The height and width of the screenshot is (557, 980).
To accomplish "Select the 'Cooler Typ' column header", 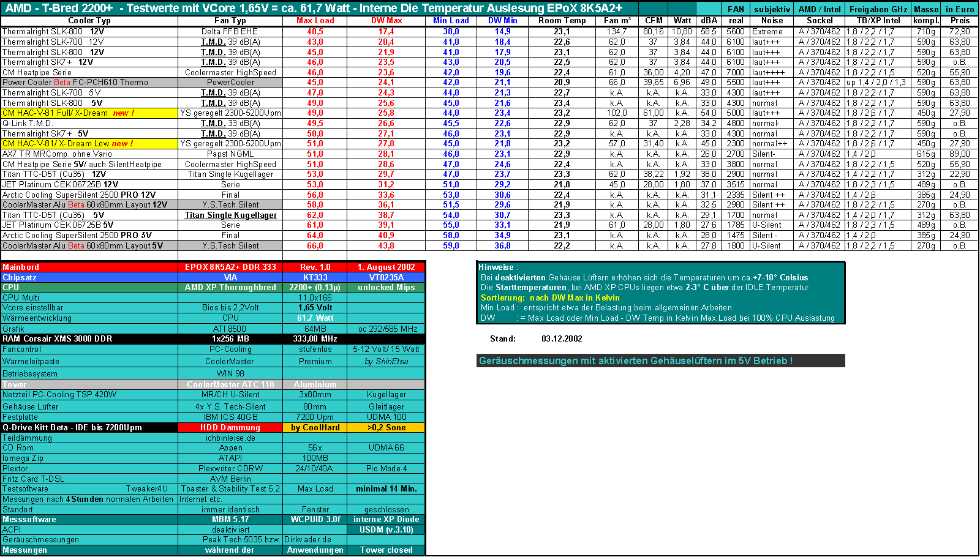I will pos(89,21).
